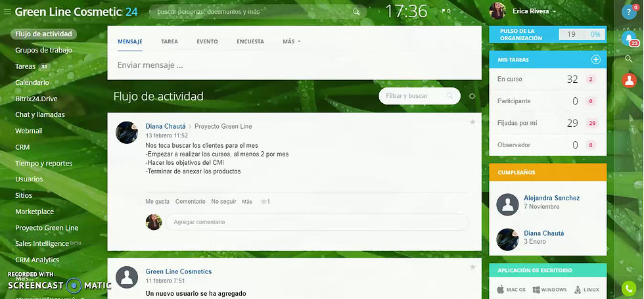
Task: Click the Filtrar y buscar field
Action: point(419,96)
